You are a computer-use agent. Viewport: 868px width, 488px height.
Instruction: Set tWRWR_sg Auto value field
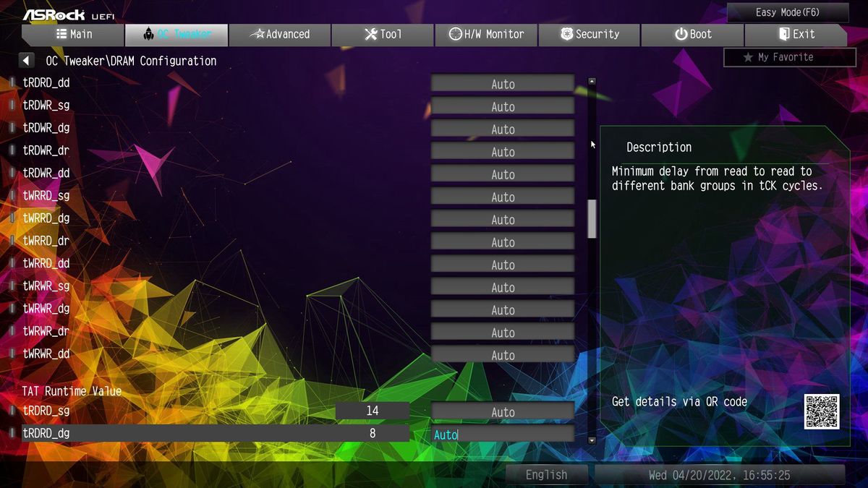(503, 287)
